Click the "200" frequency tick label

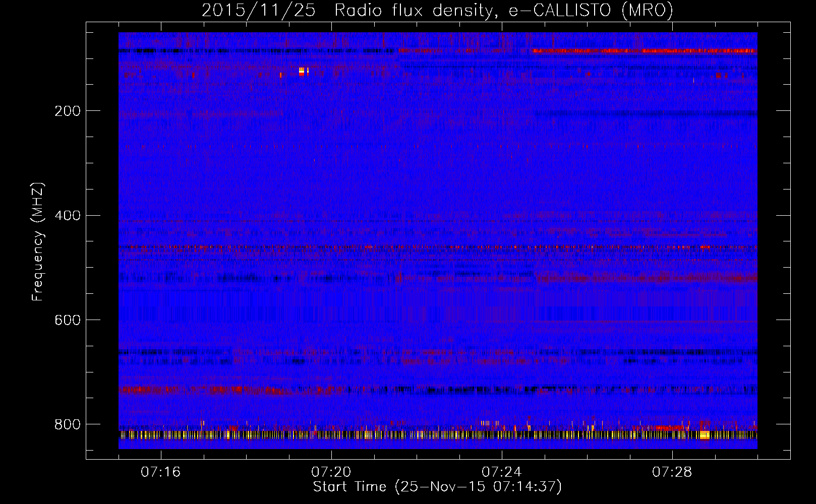[x=68, y=111]
